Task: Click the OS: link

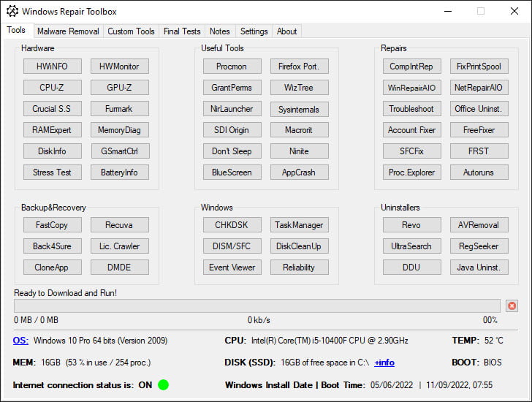Action: pos(20,341)
